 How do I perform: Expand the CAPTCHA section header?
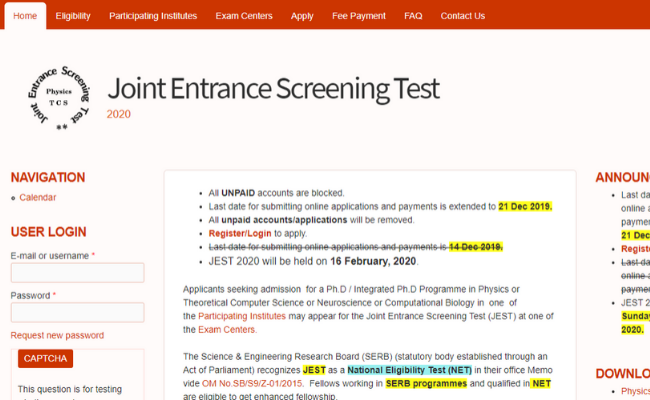pyautogui.click(x=45, y=359)
